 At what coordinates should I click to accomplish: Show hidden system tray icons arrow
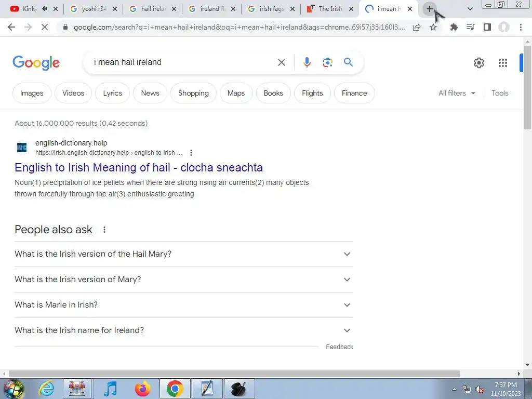tap(454, 390)
